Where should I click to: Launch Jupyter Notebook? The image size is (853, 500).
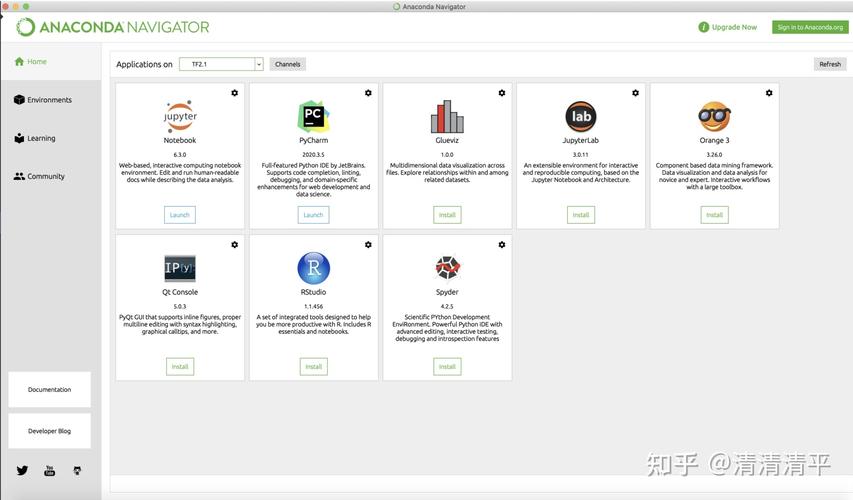coord(180,215)
